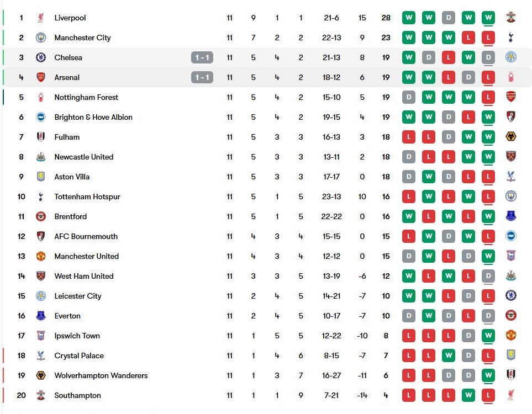Click the Aston Villa crest in row 9
Screen dimensions: 532x414
click(41, 177)
